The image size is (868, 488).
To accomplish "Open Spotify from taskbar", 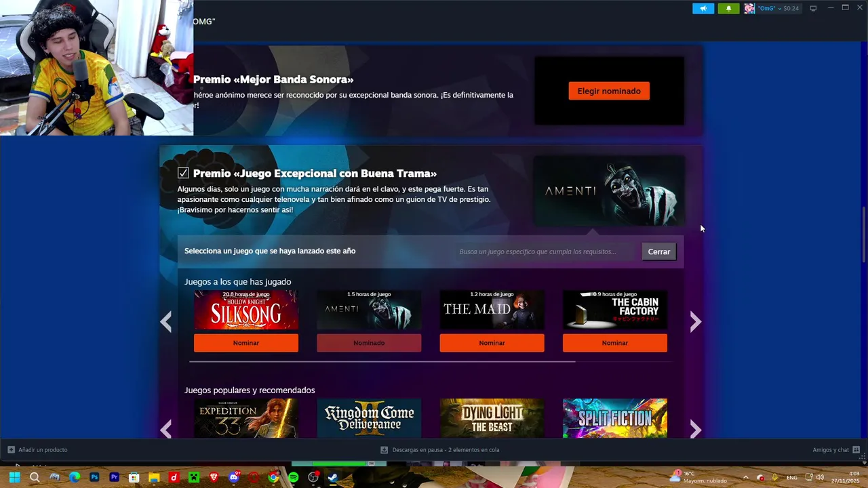I will pos(294,477).
